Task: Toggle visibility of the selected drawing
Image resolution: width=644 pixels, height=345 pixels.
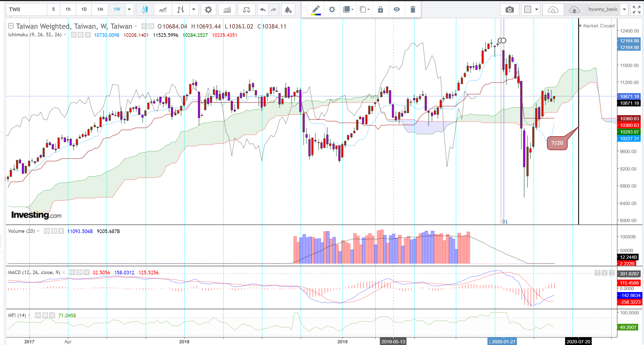Action: [397, 10]
